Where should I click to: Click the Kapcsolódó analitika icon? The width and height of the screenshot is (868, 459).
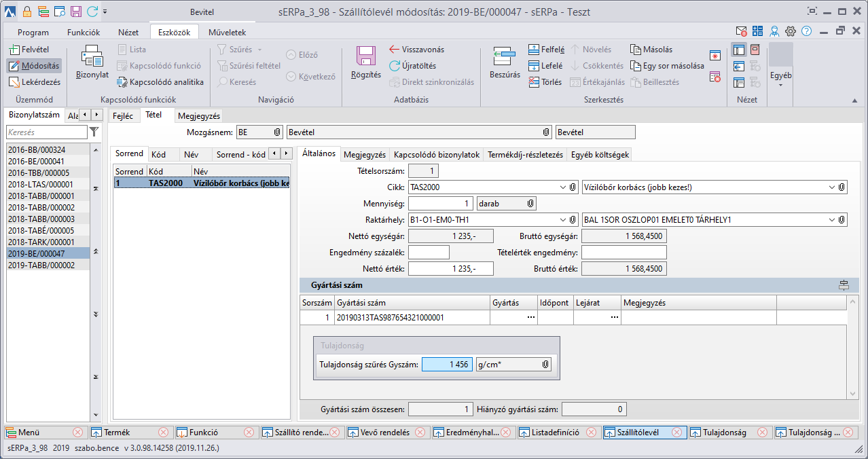click(x=122, y=82)
